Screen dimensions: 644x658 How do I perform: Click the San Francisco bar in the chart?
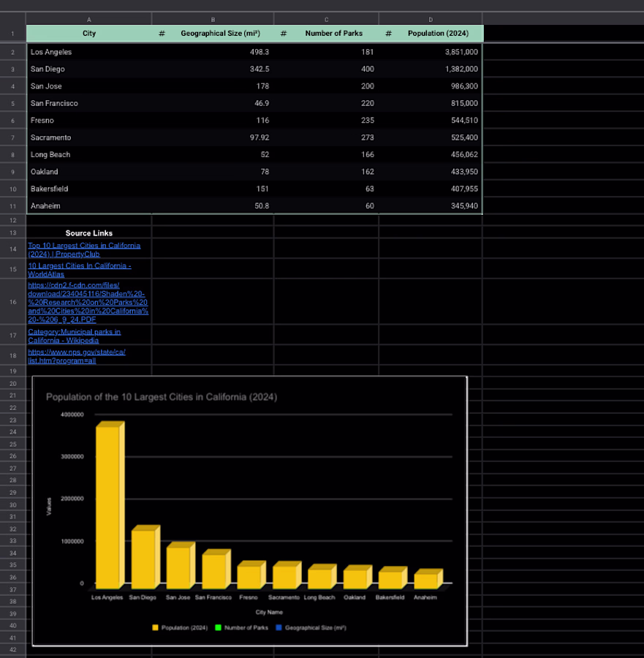click(x=216, y=569)
